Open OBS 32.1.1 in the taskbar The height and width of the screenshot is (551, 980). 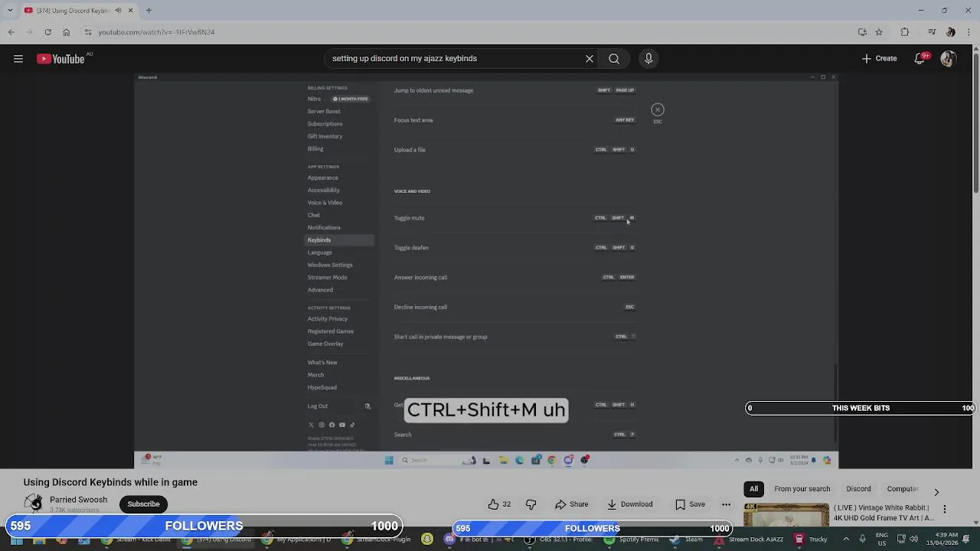coord(557,540)
